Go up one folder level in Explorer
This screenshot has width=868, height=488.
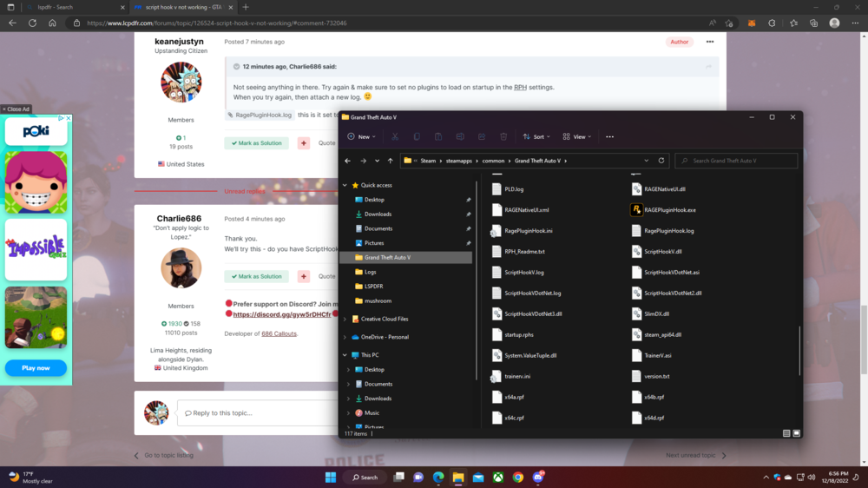(x=391, y=161)
